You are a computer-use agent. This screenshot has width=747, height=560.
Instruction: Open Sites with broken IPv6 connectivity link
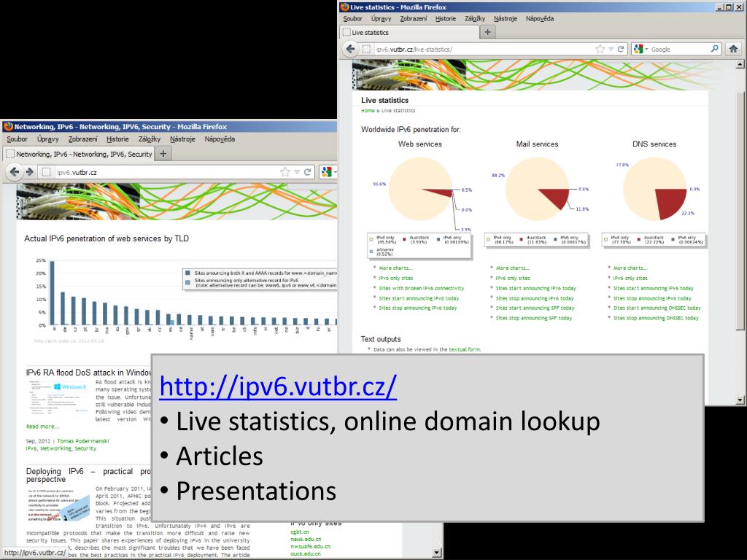click(x=421, y=288)
